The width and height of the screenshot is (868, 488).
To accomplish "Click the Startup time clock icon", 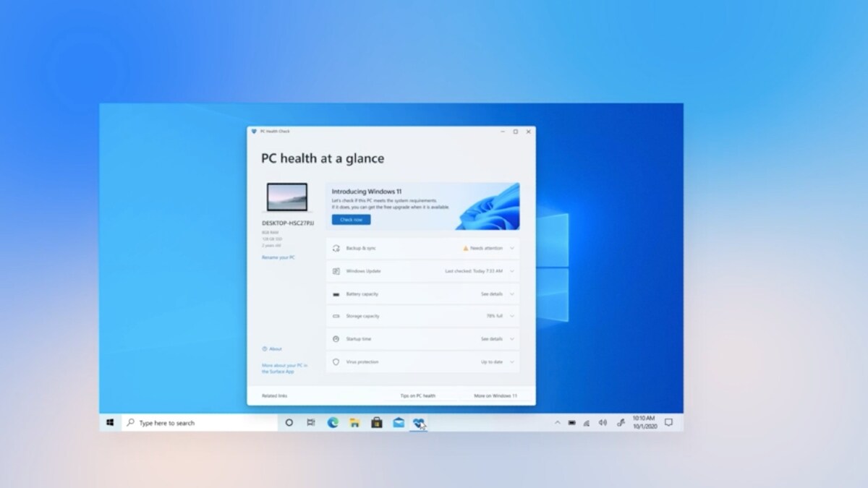I will pos(335,338).
